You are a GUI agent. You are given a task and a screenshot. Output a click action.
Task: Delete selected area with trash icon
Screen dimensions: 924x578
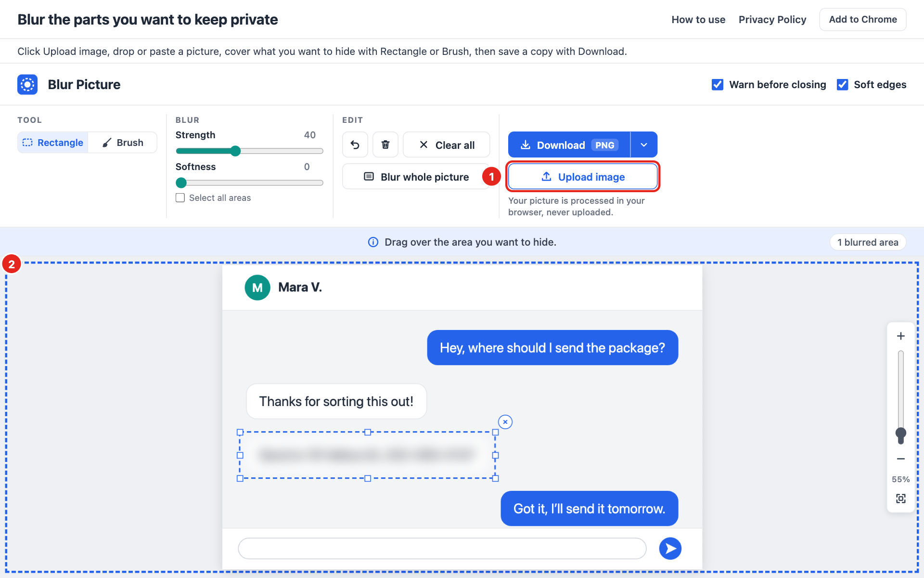click(x=385, y=144)
